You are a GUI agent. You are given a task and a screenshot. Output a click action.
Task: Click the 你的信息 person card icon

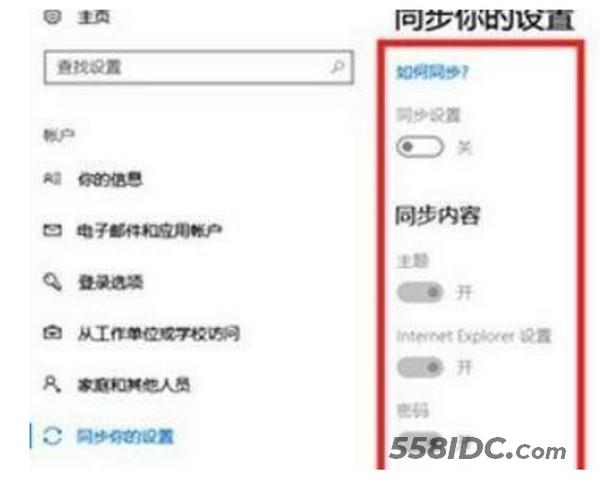(52, 178)
